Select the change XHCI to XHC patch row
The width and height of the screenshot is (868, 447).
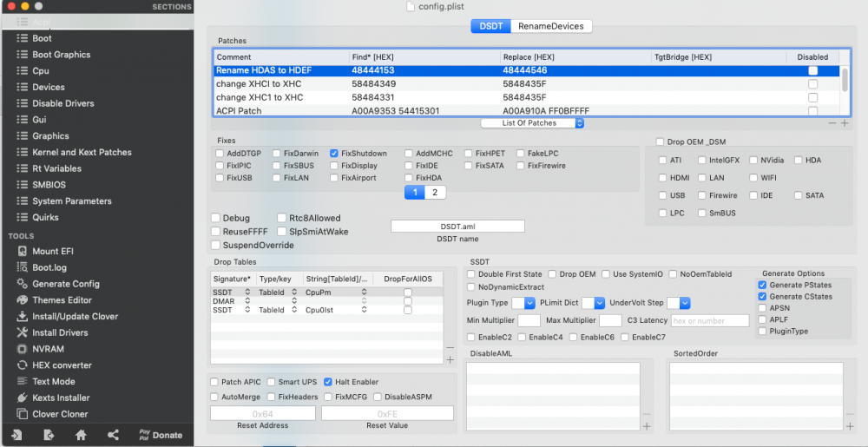[x=527, y=84]
